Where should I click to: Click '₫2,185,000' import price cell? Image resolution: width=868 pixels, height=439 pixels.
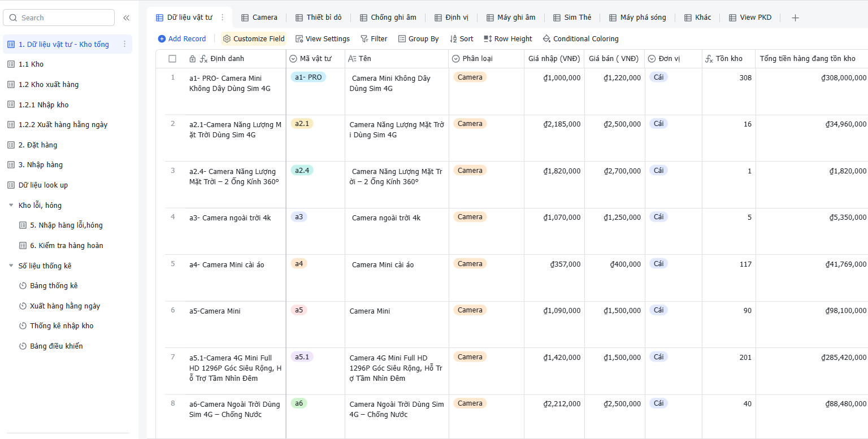point(554,138)
